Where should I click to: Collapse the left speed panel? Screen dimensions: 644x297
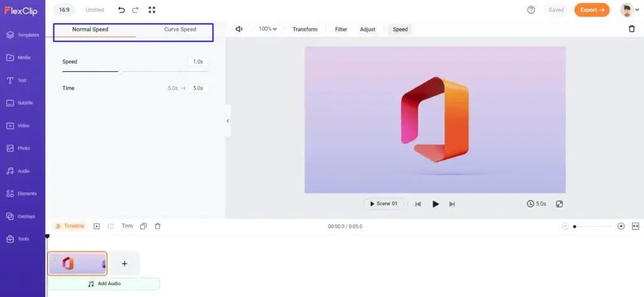[x=228, y=121]
